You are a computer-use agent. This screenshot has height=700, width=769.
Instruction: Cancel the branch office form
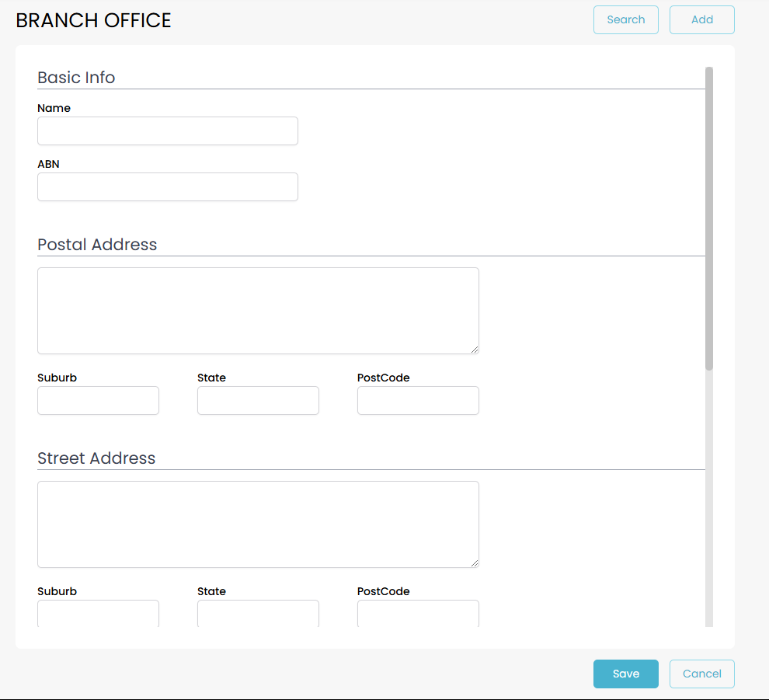701,674
